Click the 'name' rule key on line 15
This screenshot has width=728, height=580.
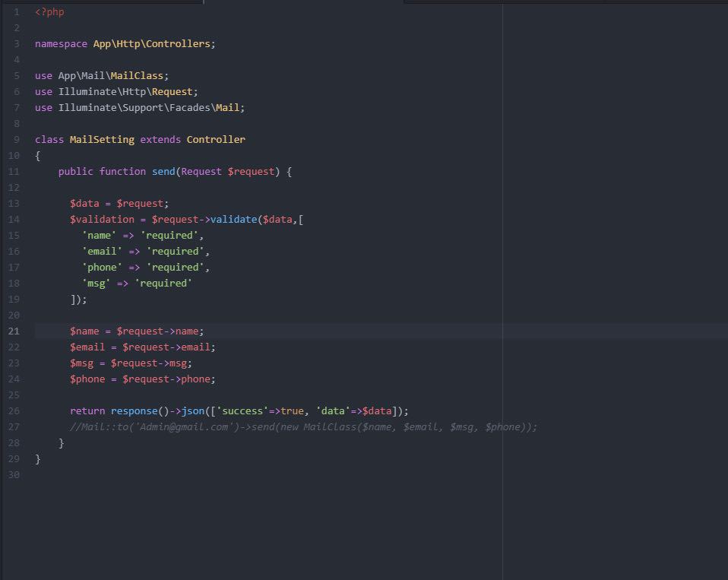click(x=99, y=236)
